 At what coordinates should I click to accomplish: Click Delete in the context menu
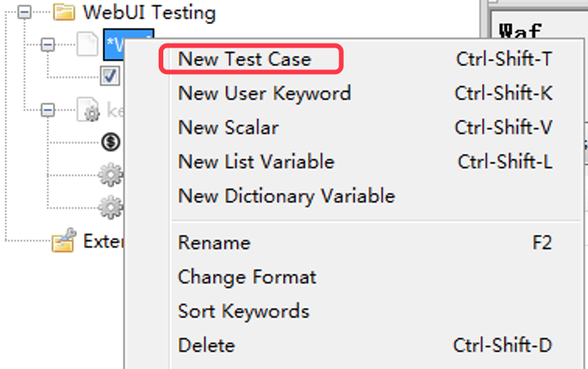206,346
